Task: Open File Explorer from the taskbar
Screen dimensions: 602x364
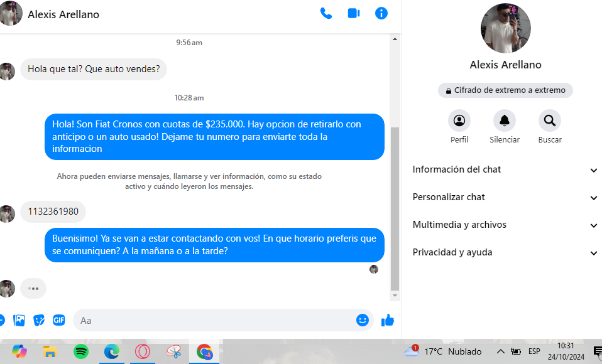Action: 50,351
